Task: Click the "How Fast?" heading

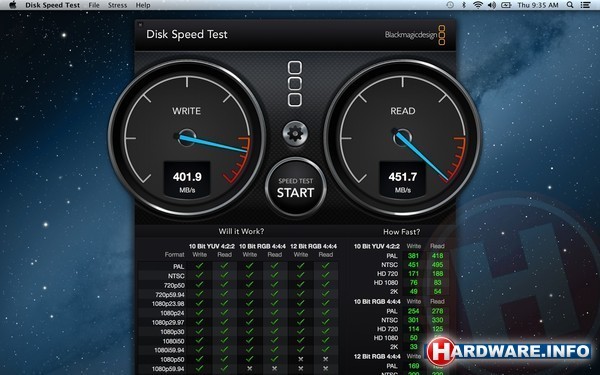Action: click(x=401, y=232)
